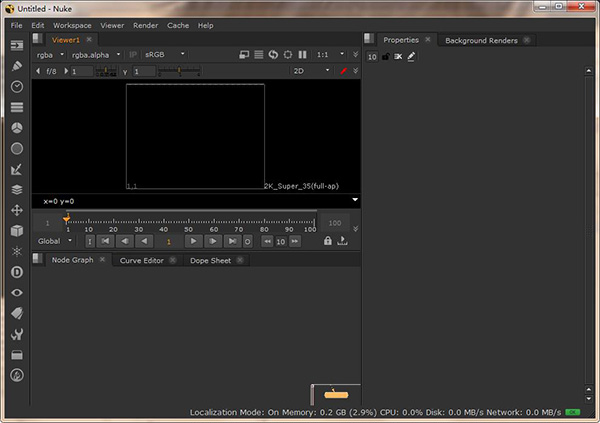Open the ToolSets wrench icon
The width and height of the screenshot is (600, 423).
click(x=17, y=334)
